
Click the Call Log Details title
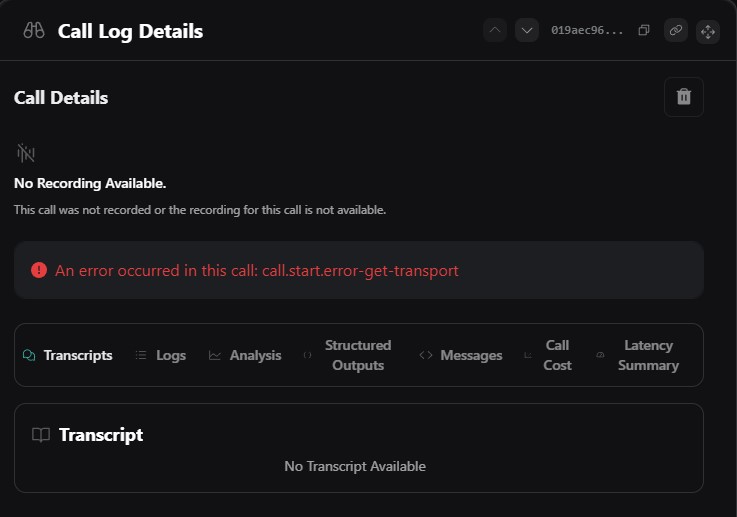coord(130,31)
